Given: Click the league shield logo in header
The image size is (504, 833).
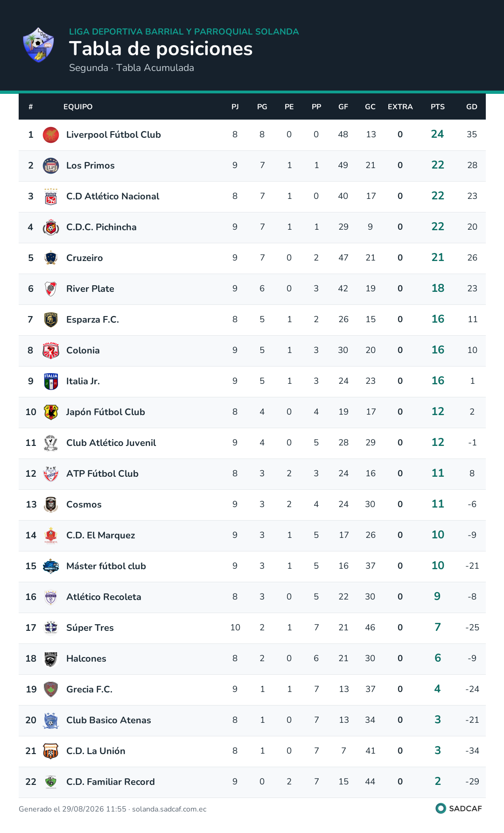Looking at the screenshot, I should (39, 45).
